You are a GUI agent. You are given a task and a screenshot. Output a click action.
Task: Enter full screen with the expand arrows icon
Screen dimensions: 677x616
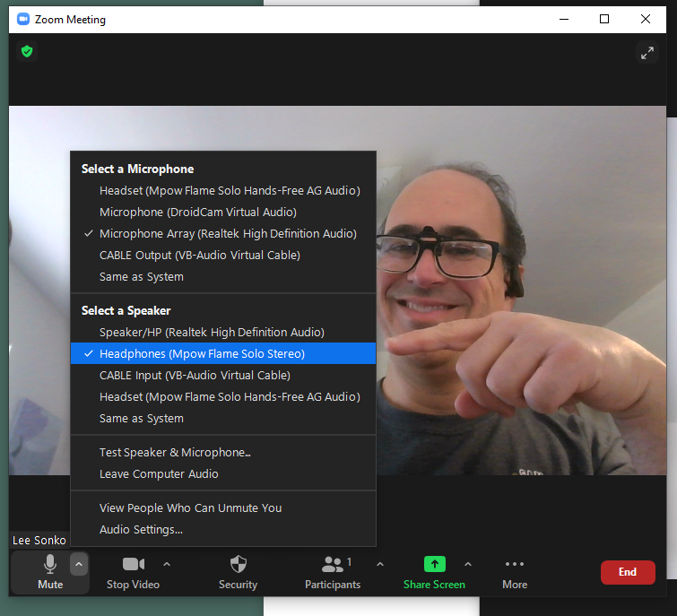pos(647,53)
